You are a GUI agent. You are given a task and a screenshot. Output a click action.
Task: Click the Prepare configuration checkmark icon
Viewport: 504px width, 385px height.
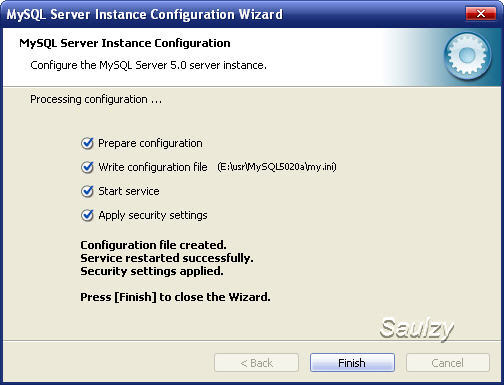tap(87, 143)
